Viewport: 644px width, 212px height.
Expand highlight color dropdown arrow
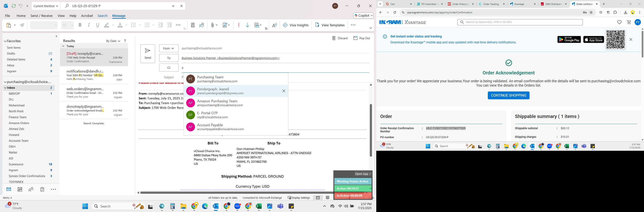click(x=113, y=25)
